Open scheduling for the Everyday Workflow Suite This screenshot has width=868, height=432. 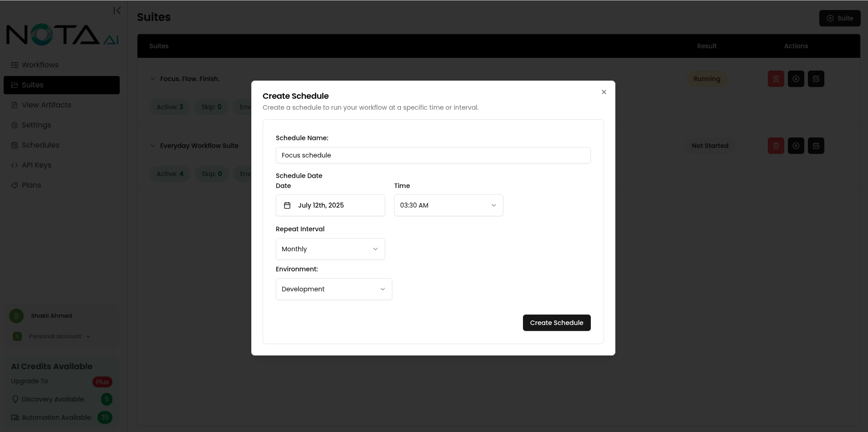816,146
